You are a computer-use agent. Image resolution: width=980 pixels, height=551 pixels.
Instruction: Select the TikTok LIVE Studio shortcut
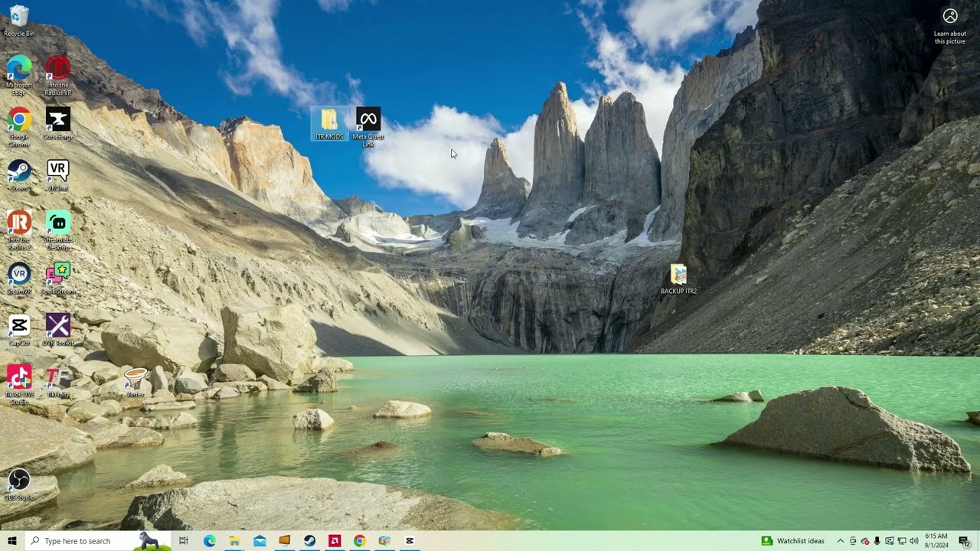19,385
